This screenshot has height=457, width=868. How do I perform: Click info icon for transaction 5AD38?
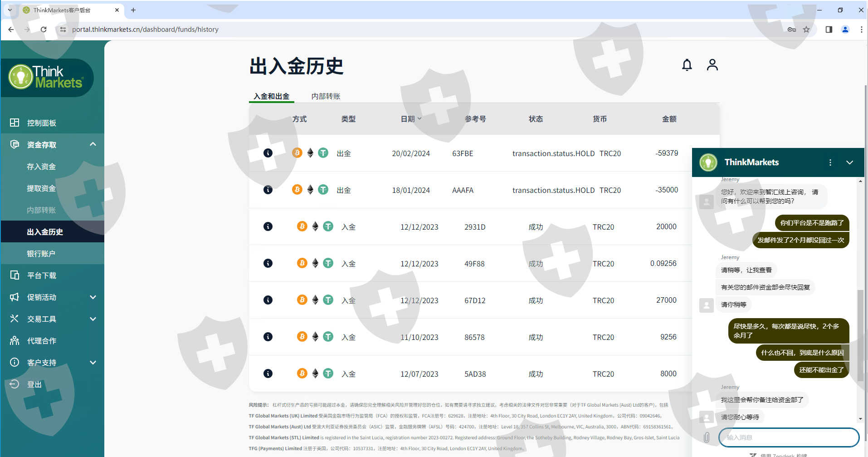point(268,373)
